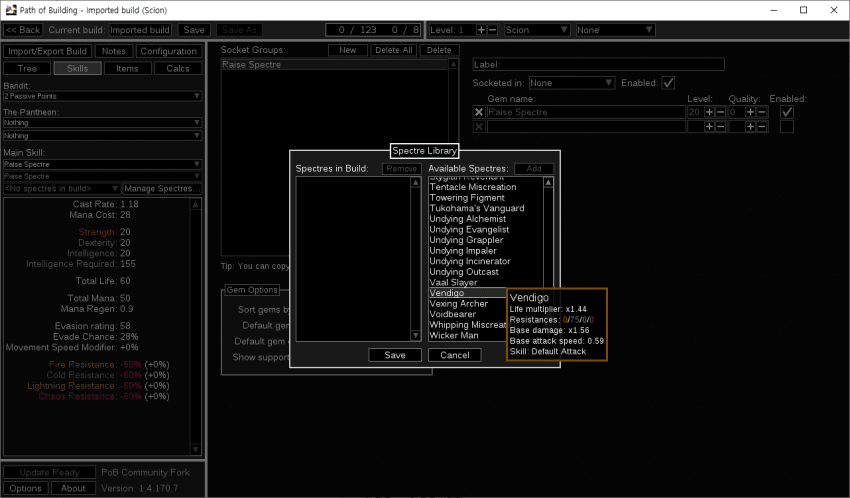
Task: Open Socketed in dropdown
Action: point(571,83)
